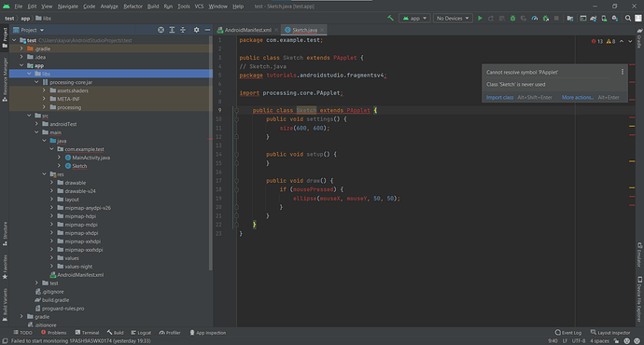The width and height of the screenshot is (644, 345).
Task: Open the Layout Inspector
Action: (610, 333)
